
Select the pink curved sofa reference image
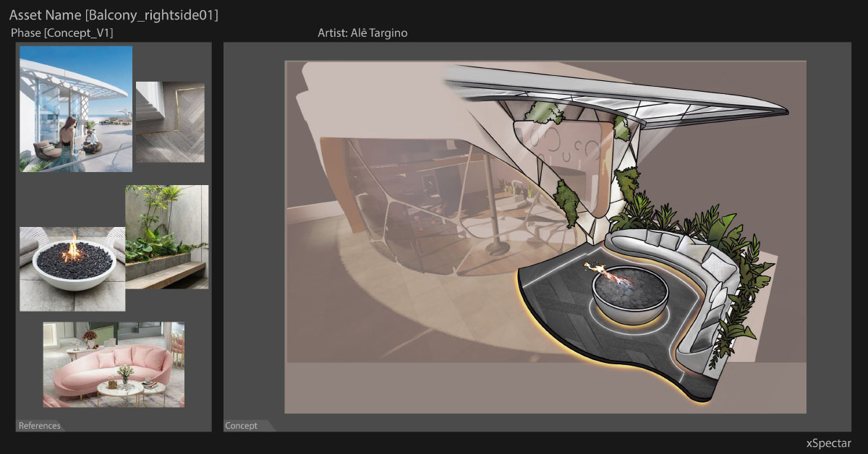pyautogui.click(x=114, y=364)
